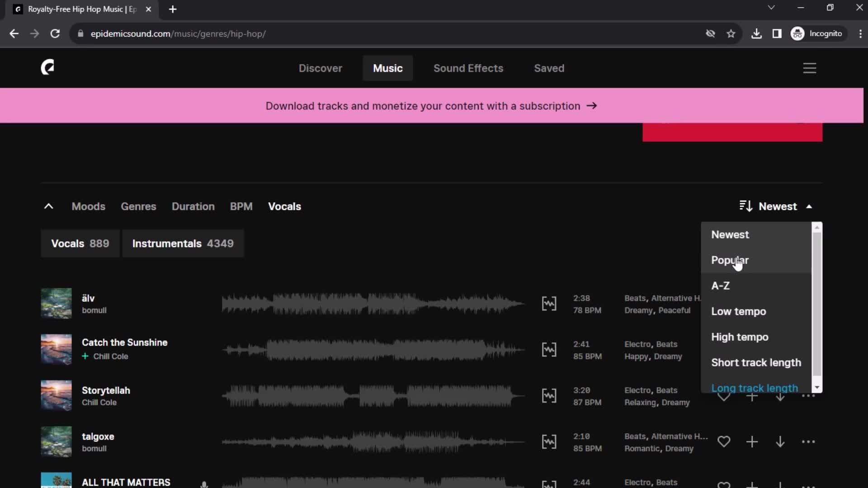Click the red button below the banner
Screen dimensions: 868x488
click(732, 132)
